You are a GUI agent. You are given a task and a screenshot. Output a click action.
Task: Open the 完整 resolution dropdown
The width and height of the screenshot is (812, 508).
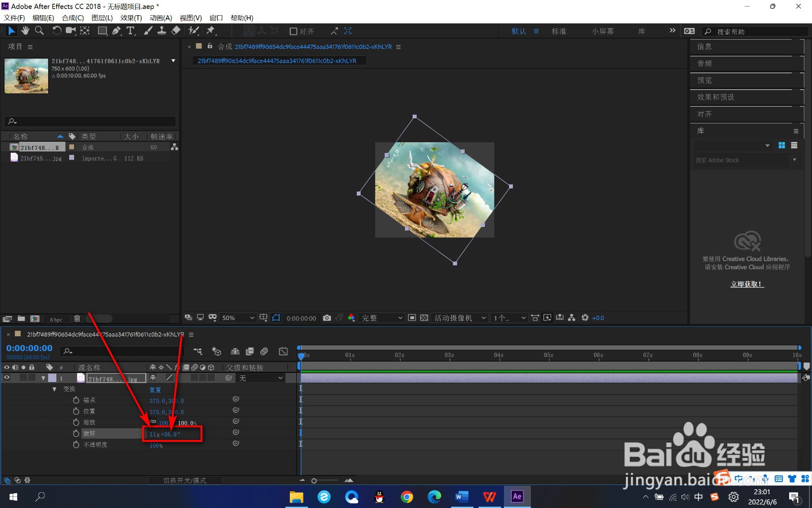coord(382,318)
